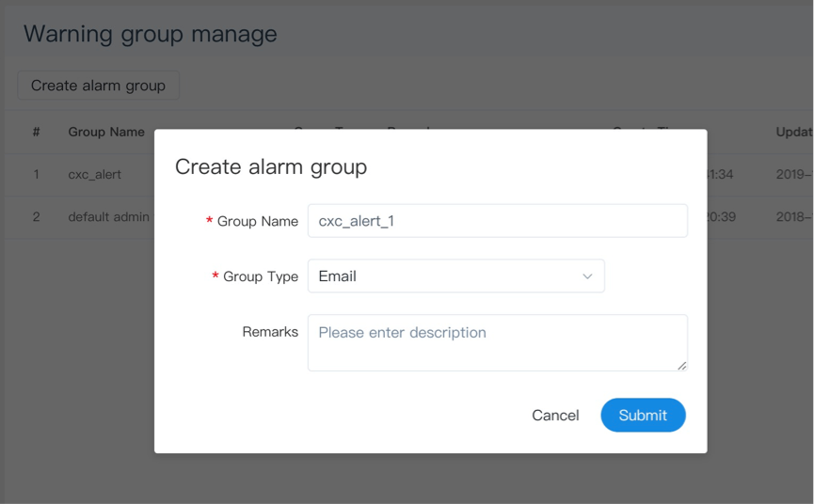Select the default admin group row
This screenshot has height=504, width=814.
point(108,217)
